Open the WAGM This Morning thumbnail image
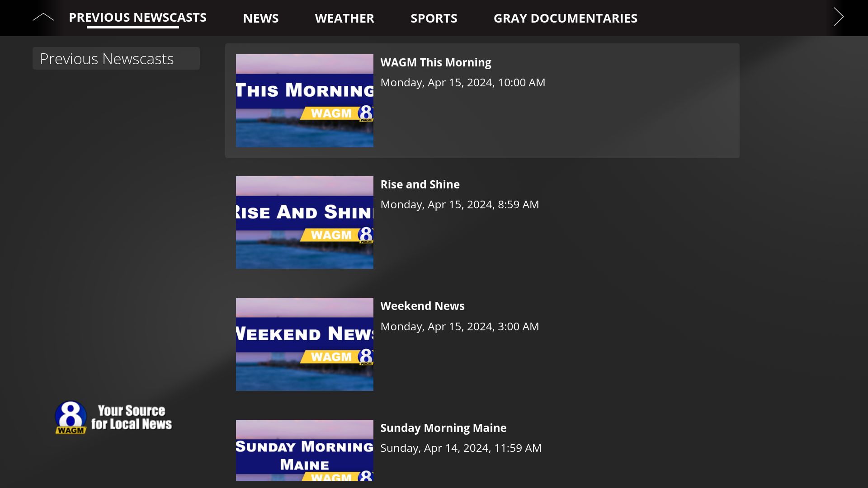Viewport: 868px width, 488px height. [305, 100]
